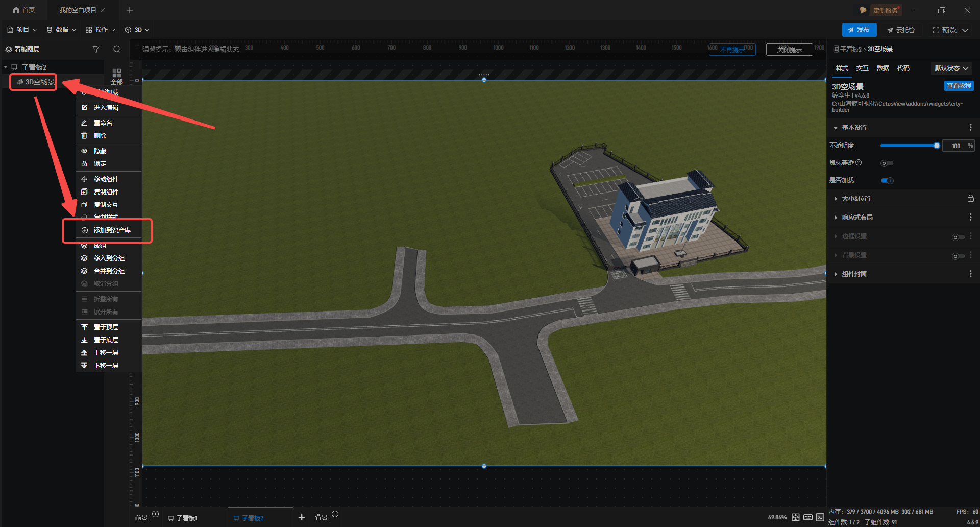
Task: Open the layer search magnifier icon
Action: (x=117, y=50)
